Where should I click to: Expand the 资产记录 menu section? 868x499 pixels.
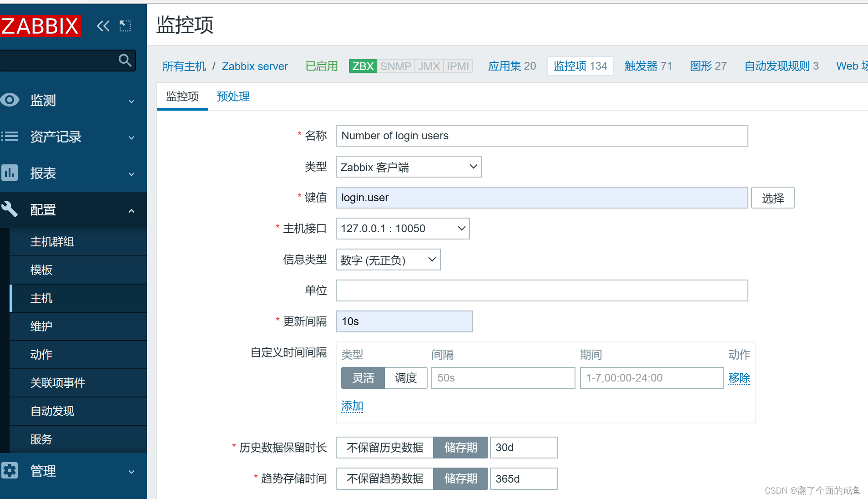131,137
